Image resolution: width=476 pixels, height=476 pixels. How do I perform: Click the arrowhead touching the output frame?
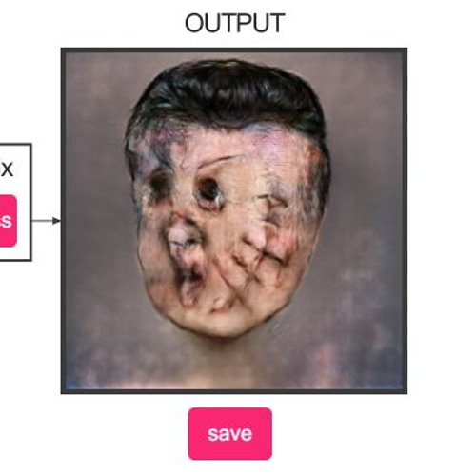(x=57, y=221)
